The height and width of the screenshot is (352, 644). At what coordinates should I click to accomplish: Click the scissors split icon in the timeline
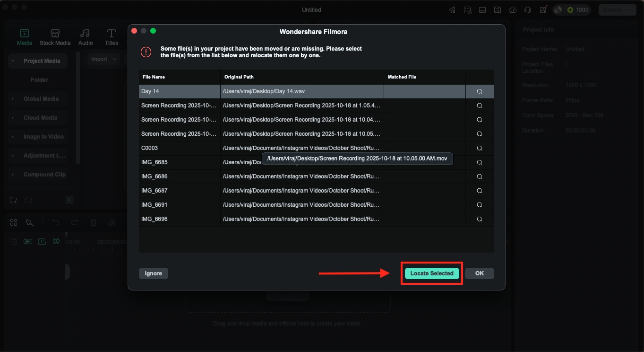click(x=112, y=222)
